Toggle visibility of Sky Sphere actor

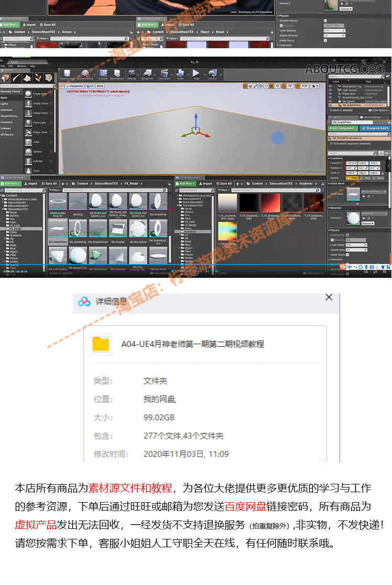330,102
